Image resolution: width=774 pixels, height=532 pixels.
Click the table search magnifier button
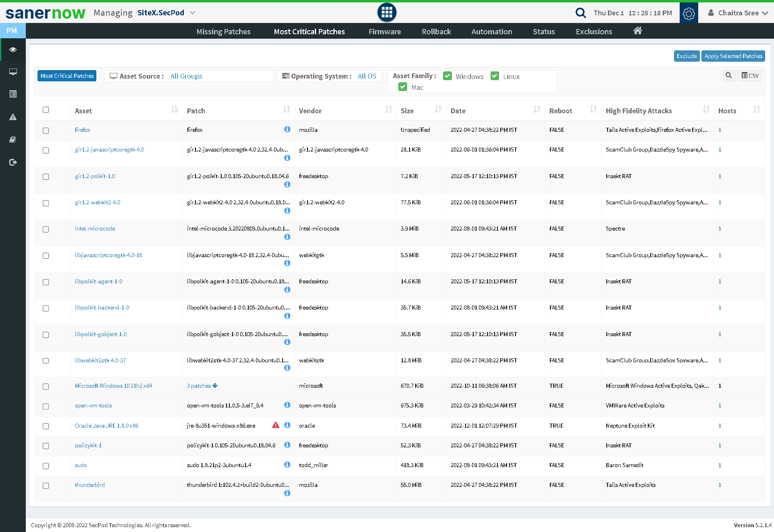coord(728,75)
